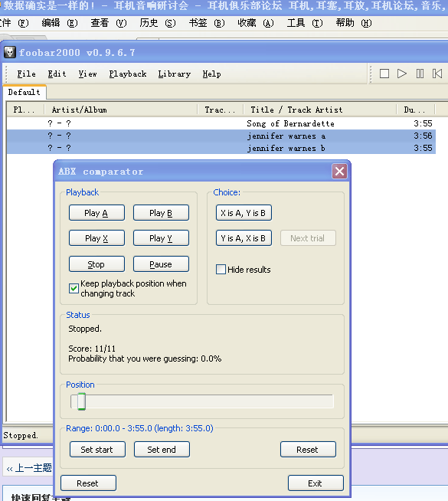This screenshot has width=448, height=501.
Task: Open browser 工具 (T) menu
Action: (305, 23)
